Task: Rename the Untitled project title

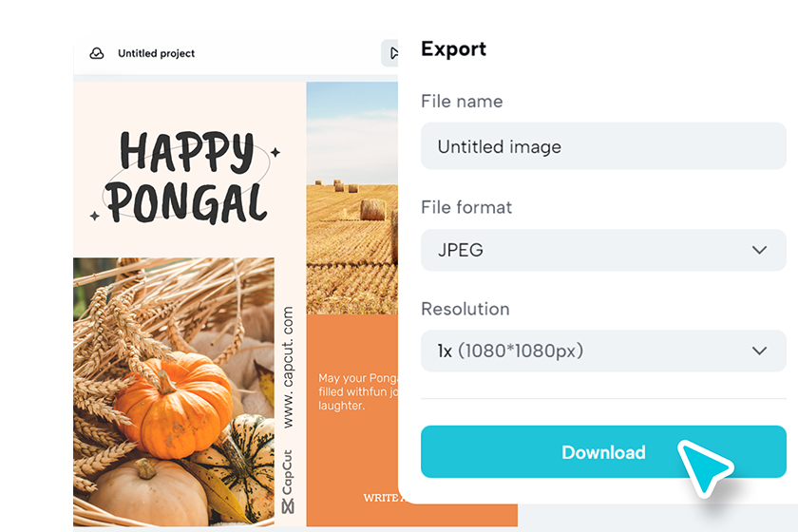Action: tap(156, 53)
